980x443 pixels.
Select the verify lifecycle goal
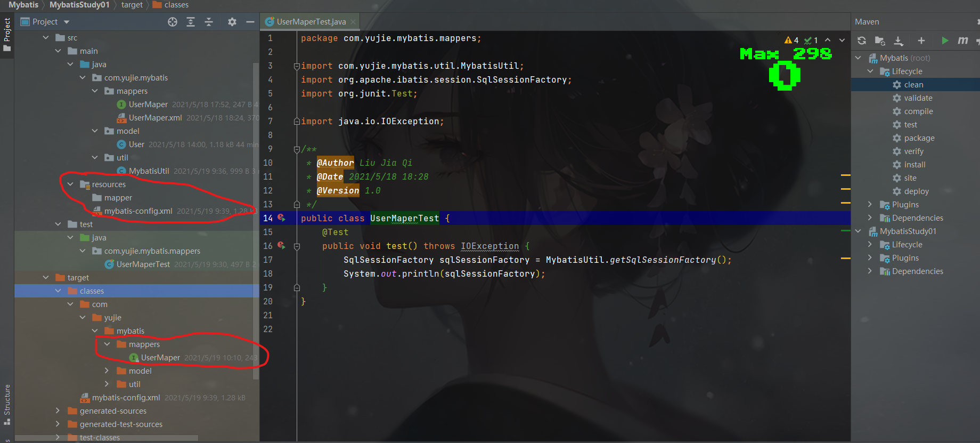click(914, 151)
